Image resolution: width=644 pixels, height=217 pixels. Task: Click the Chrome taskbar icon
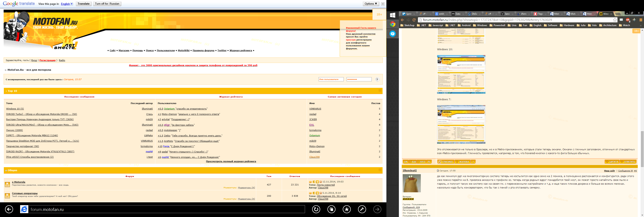coord(393,24)
